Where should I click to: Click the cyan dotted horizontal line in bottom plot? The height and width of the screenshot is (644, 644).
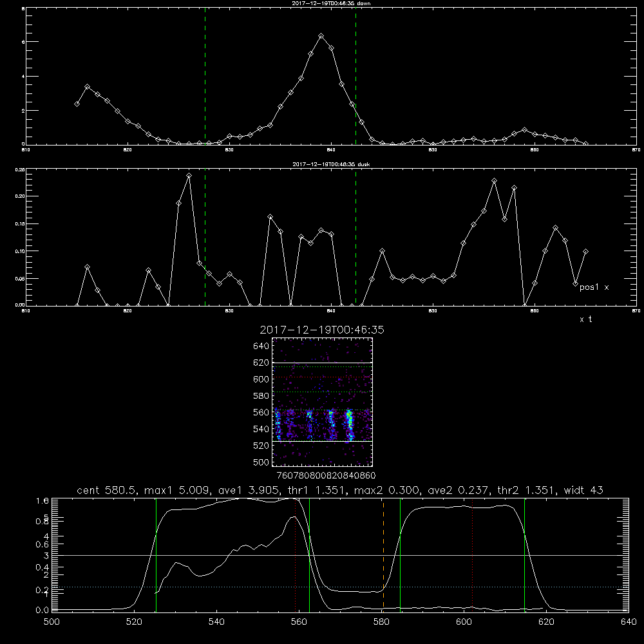[x=340, y=587]
